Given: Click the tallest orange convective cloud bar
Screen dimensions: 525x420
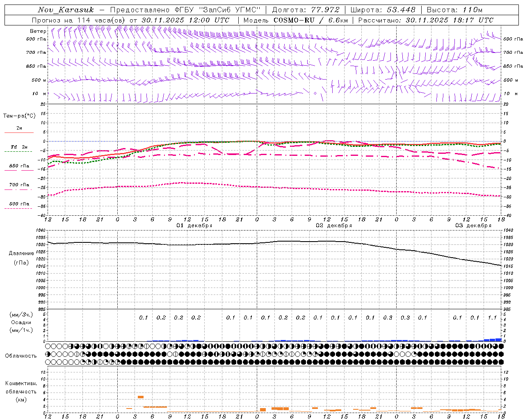Looking at the screenshot, I should coord(141,397).
